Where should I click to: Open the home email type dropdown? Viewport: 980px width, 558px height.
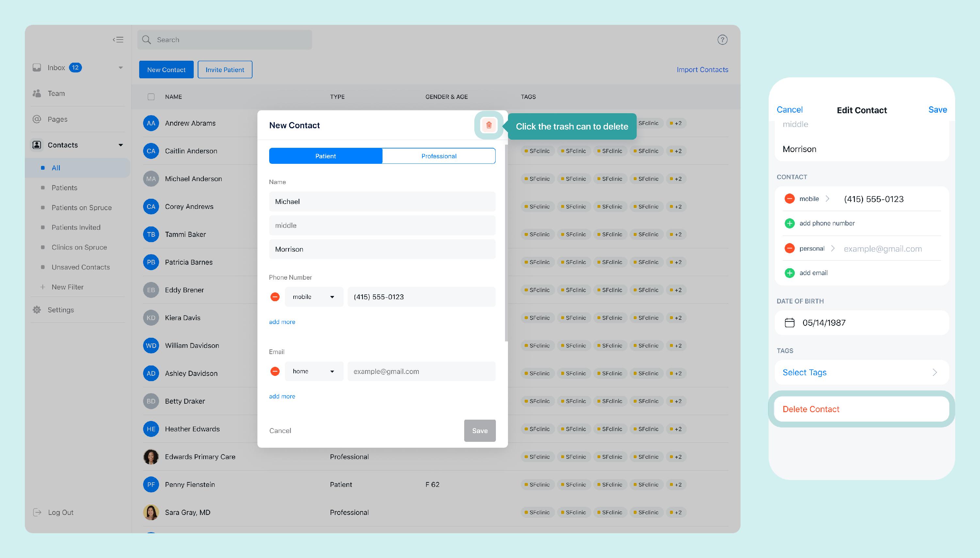point(313,371)
